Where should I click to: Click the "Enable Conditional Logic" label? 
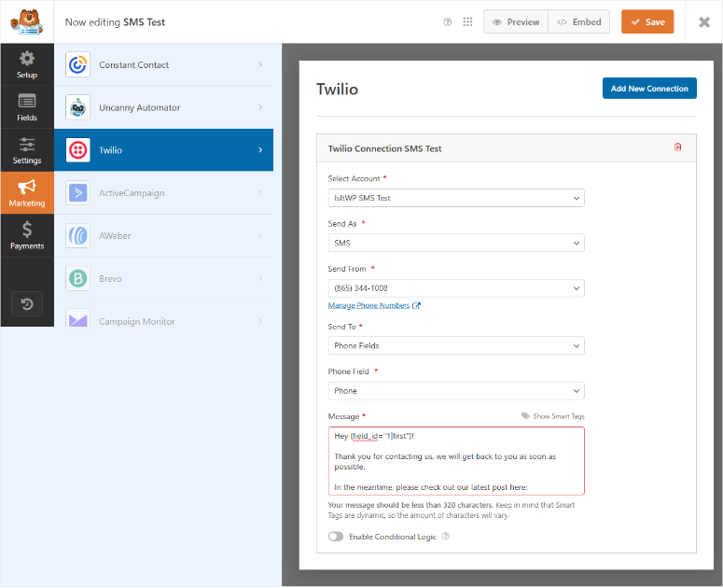click(393, 537)
